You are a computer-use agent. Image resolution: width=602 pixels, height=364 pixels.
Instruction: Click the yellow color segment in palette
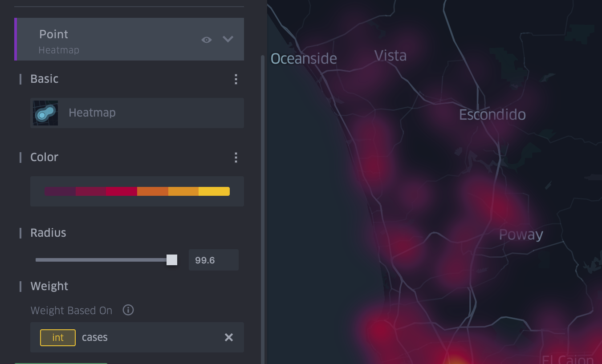click(x=214, y=191)
